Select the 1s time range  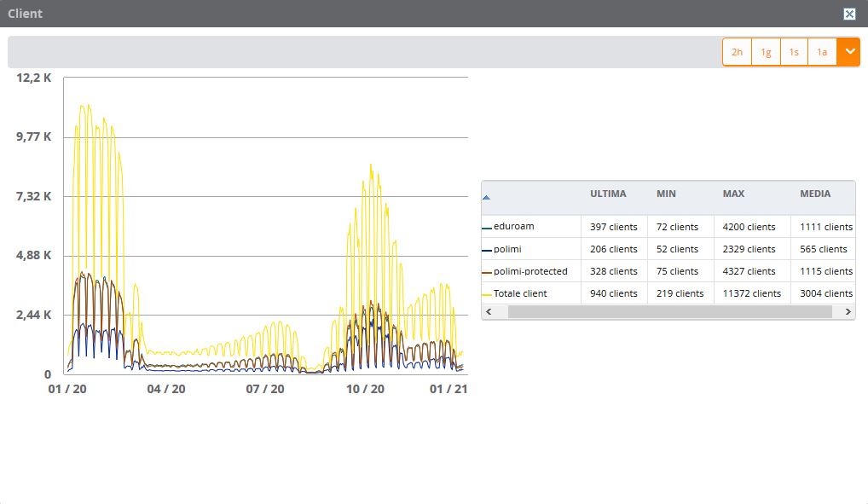794,52
